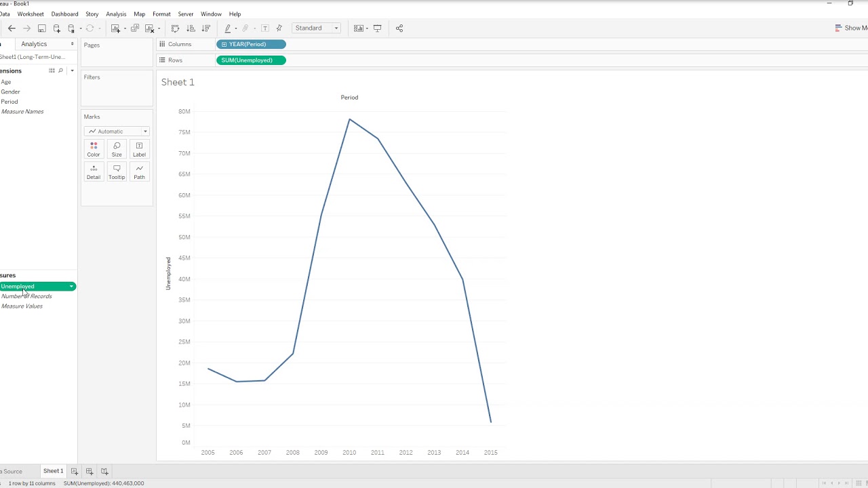Screen dimensions: 868x488
Task: Select the SUM(Unemployed) pill on Rows
Action: 251,60
